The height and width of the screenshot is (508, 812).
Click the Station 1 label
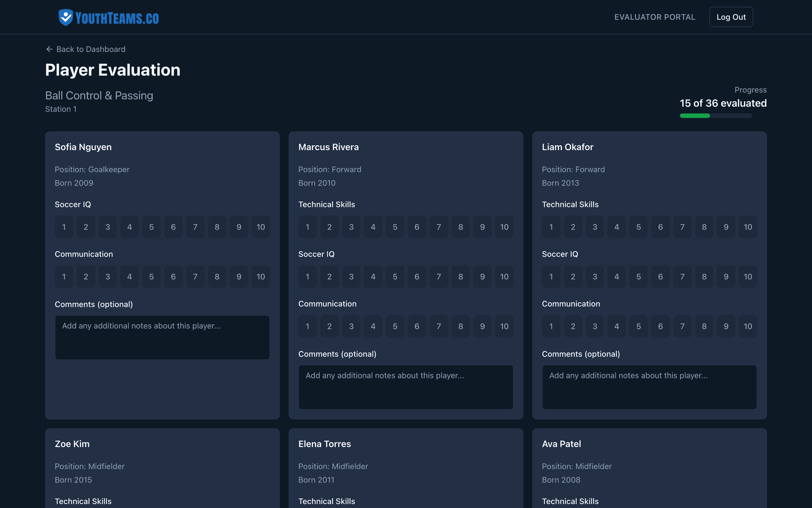pyautogui.click(x=61, y=109)
